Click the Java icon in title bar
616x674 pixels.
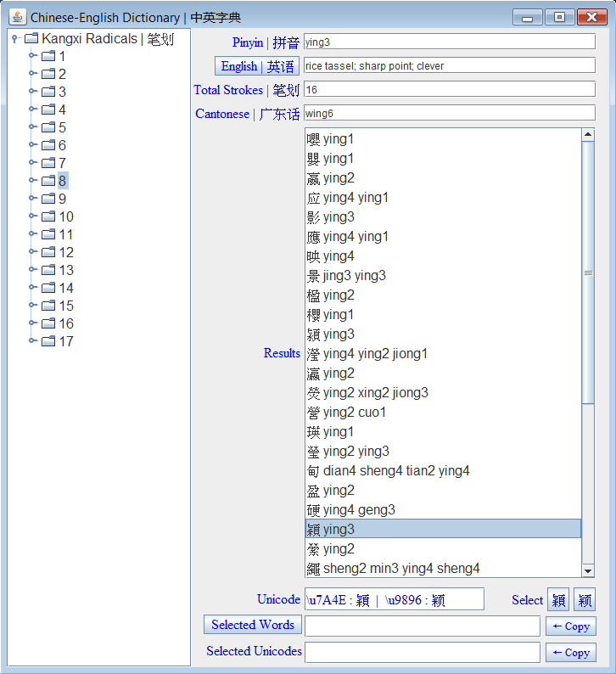click(x=17, y=17)
